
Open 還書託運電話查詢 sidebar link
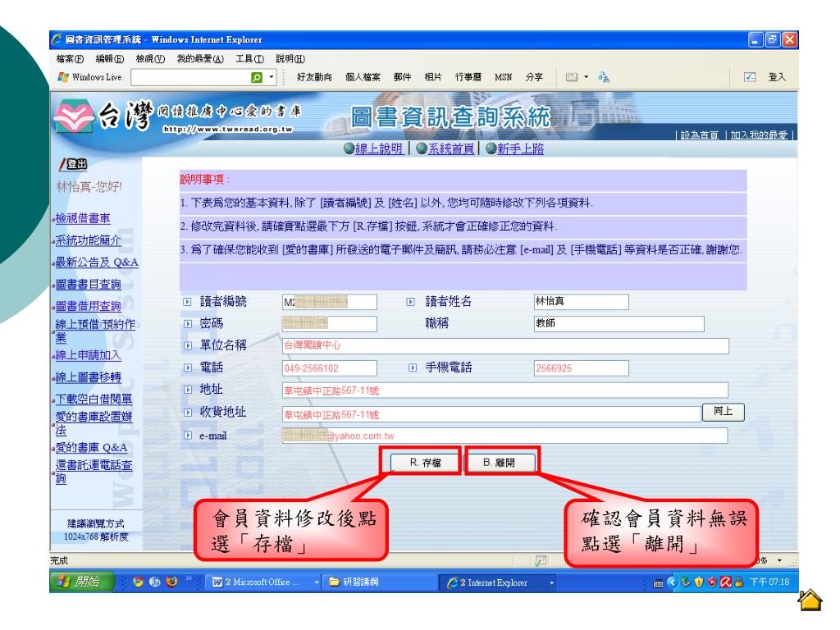(x=94, y=472)
